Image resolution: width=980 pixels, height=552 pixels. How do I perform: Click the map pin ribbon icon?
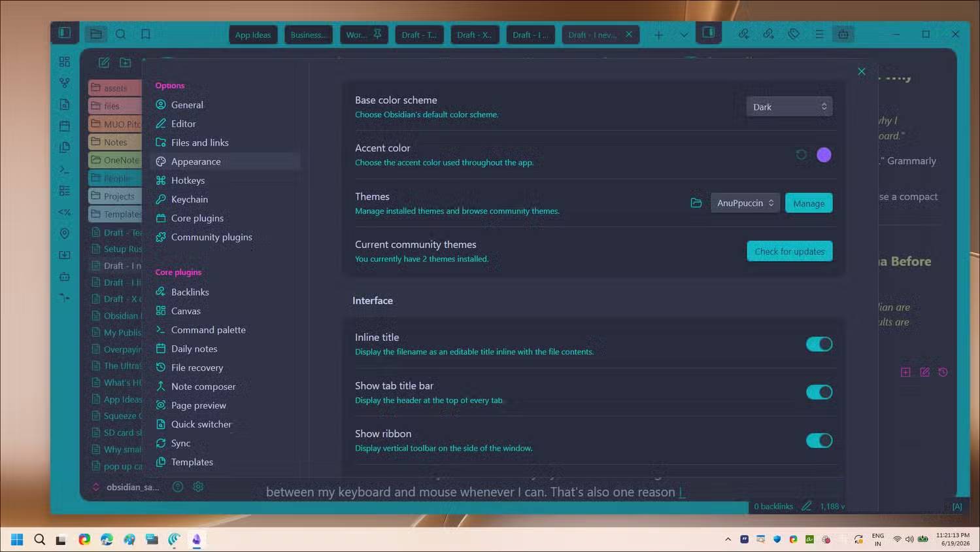point(64,233)
